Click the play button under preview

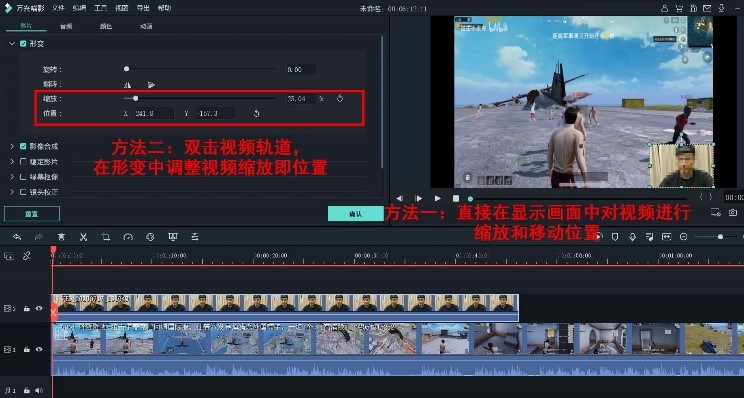(x=437, y=198)
